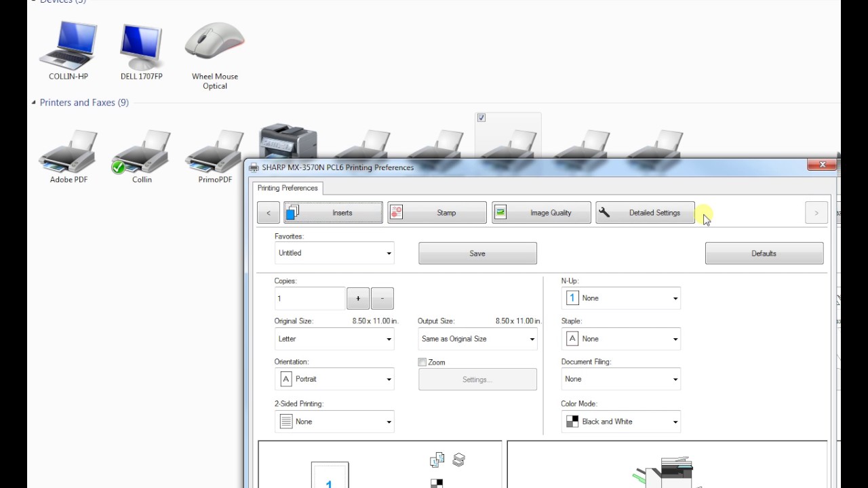Collapse the Printers and Faxes group
This screenshot has width=868, height=488.
pyautogui.click(x=34, y=102)
